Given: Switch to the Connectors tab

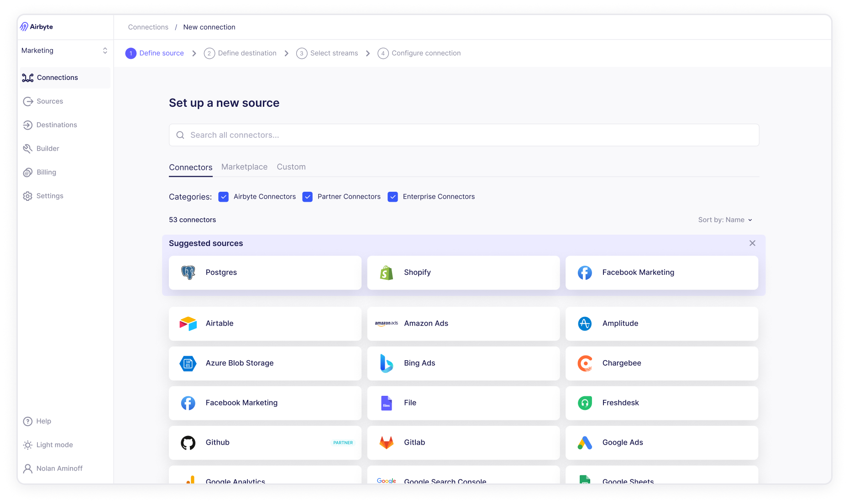Looking at the screenshot, I should [191, 168].
